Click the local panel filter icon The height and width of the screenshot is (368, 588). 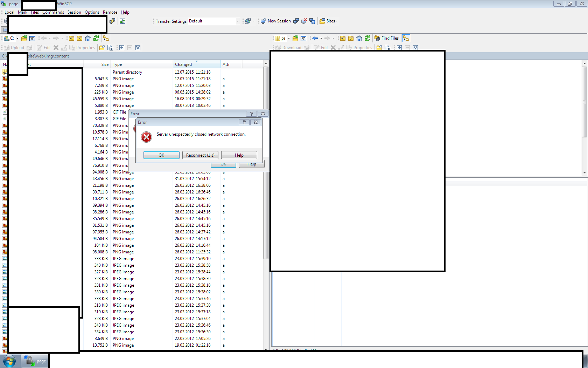point(32,38)
